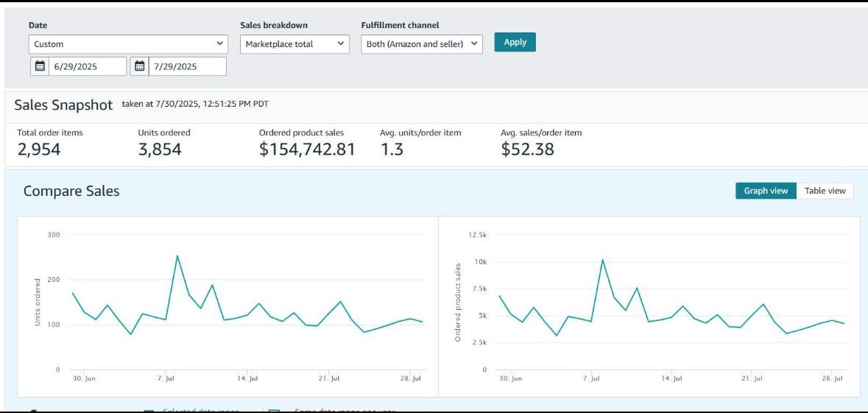Image resolution: width=868 pixels, height=413 pixels.
Task: Select the 2,954 total order items value
Action: coord(39,149)
